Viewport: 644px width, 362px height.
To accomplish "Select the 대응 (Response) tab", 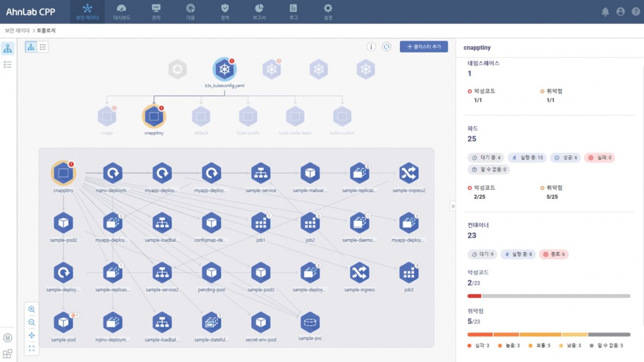I will (190, 12).
